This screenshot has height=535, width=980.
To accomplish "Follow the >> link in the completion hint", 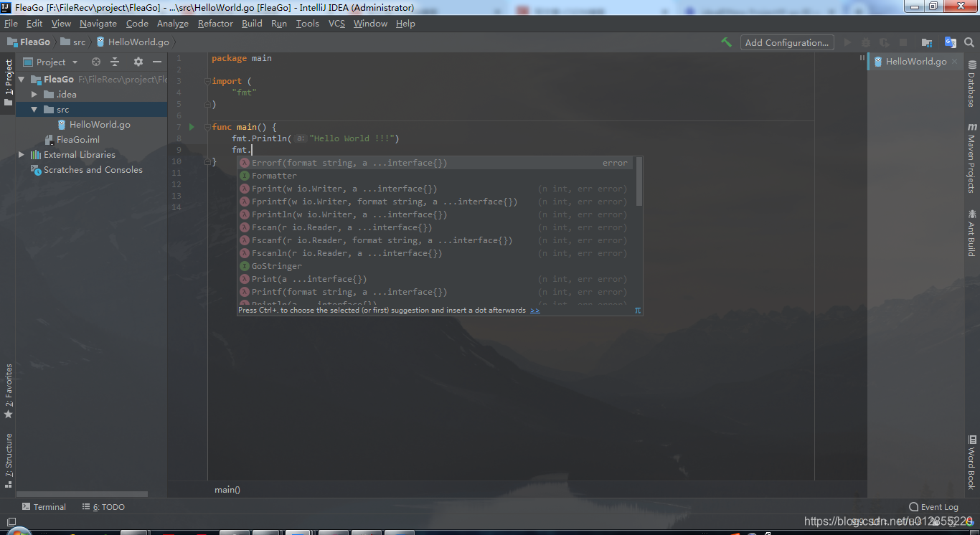I will [534, 311].
